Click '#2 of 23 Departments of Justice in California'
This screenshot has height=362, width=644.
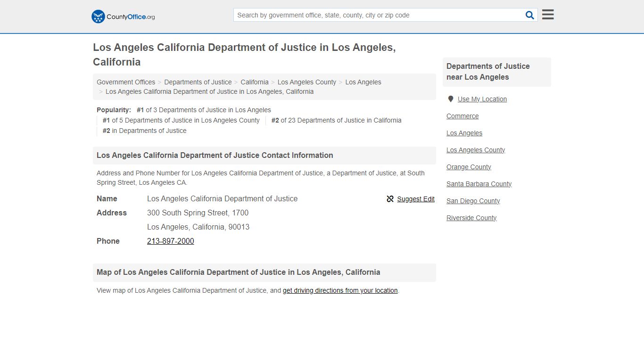click(x=336, y=120)
